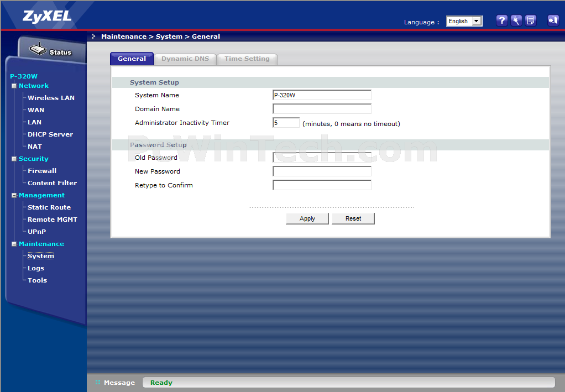Click the Management category label
The image size is (565, 392).
click(42, 195)
